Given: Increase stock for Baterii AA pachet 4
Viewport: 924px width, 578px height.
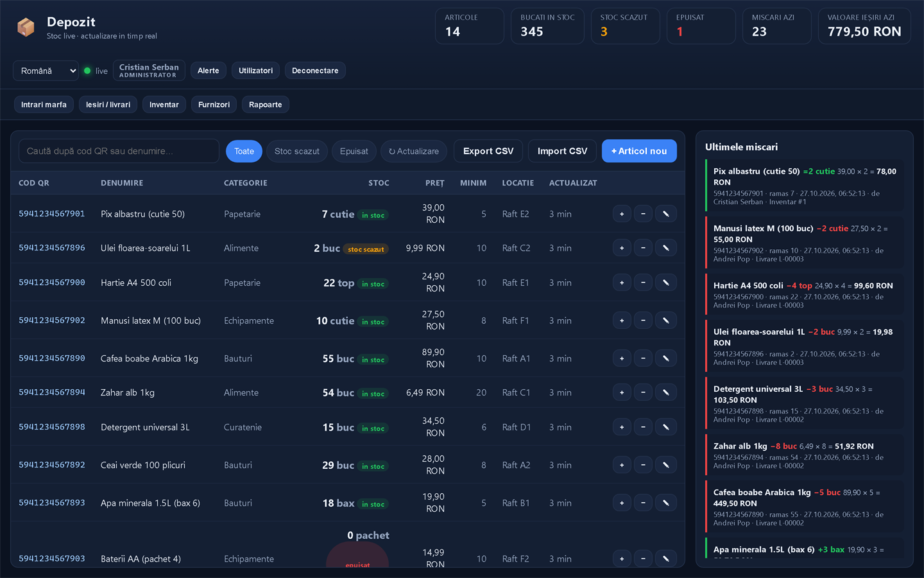Looking at the screenshot, I should tap(622, 559).
